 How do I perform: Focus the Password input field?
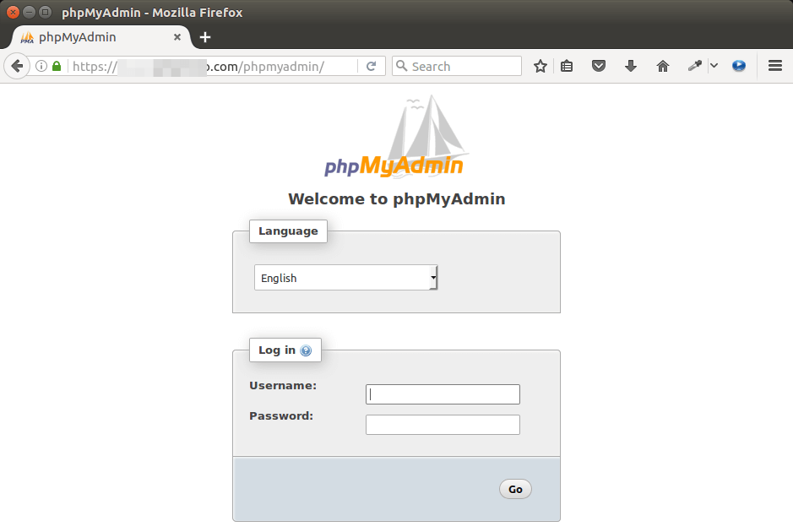click(442, 424)
